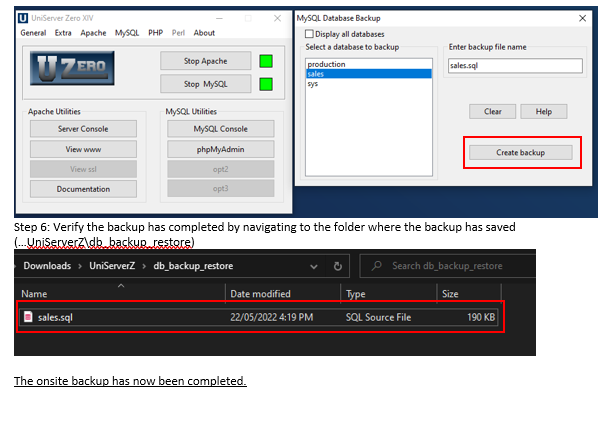Click the sales.sql file icon

coord(28,317)
